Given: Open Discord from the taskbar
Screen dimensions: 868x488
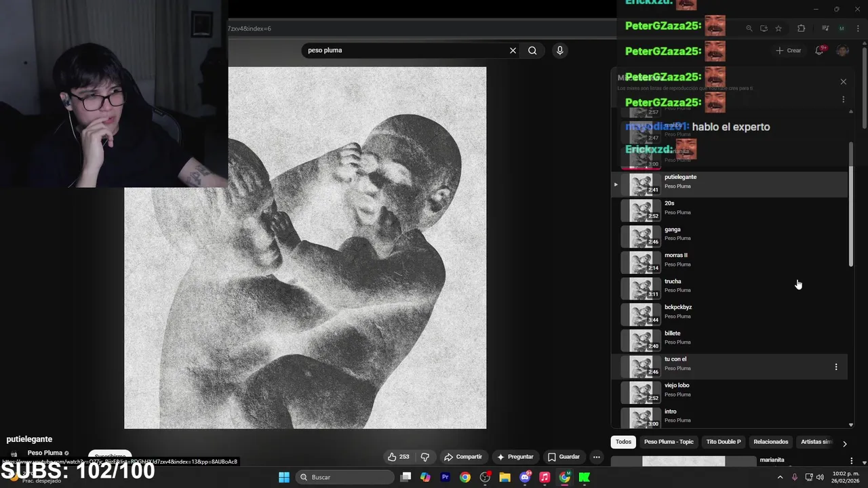Looking at the screenshot, I should tap(525, 477).
